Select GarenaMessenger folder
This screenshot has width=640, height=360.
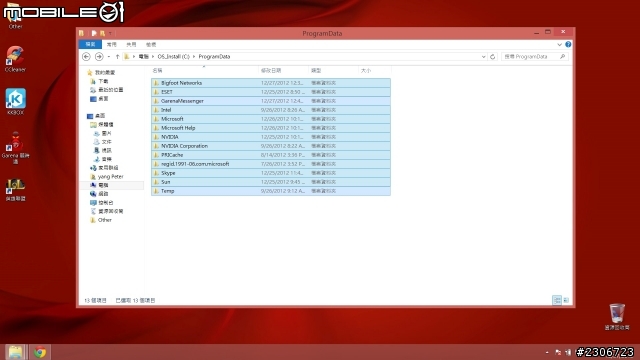(271, 101)
